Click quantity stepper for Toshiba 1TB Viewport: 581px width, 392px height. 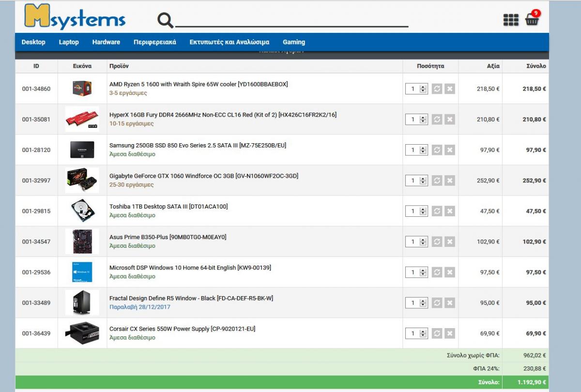tap(423, 211)
